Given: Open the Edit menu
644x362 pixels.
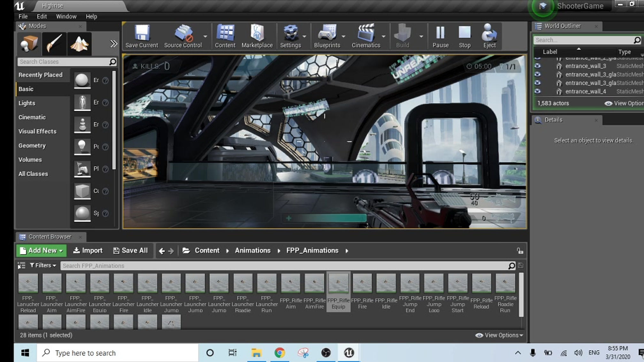Looking at the screenshot, I should coord(42,17).
